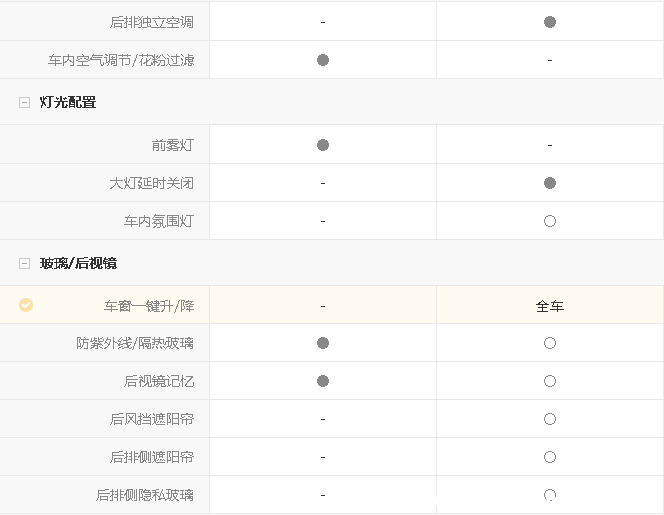Screen dimensions: 664x515
Task: Click hollow circle for 防紫外线/隔热玻璃
Action: [x=550, y=343]
